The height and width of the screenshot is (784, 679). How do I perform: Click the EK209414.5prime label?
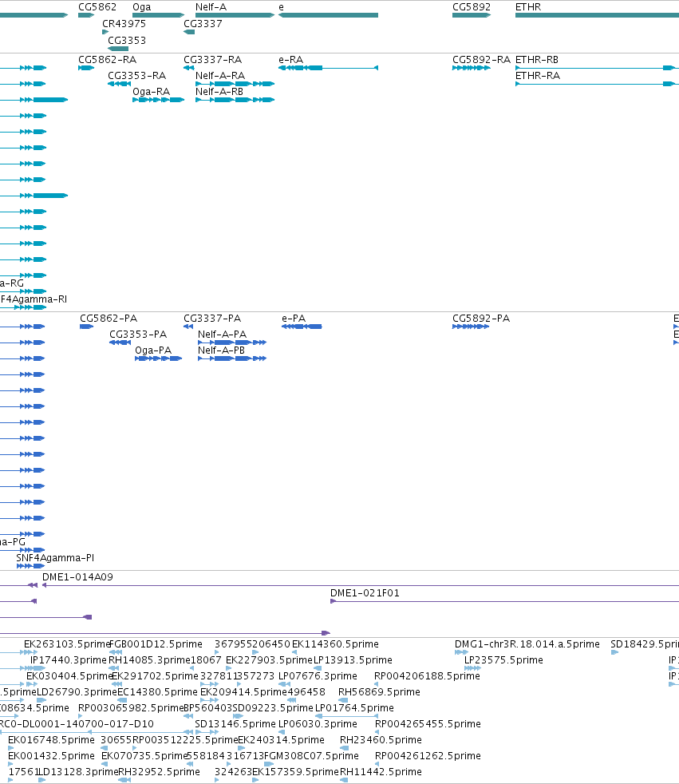tap(243, 692)
